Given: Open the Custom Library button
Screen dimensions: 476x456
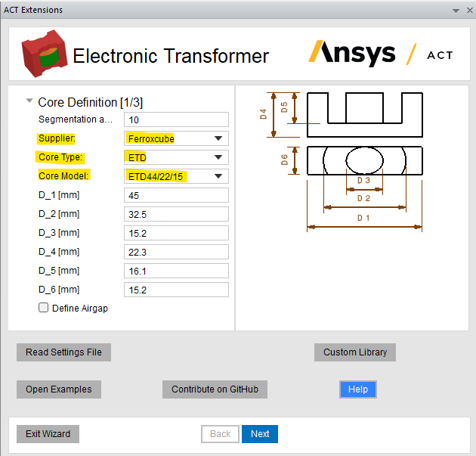Looking at the screenshot, I should [355, 352].
